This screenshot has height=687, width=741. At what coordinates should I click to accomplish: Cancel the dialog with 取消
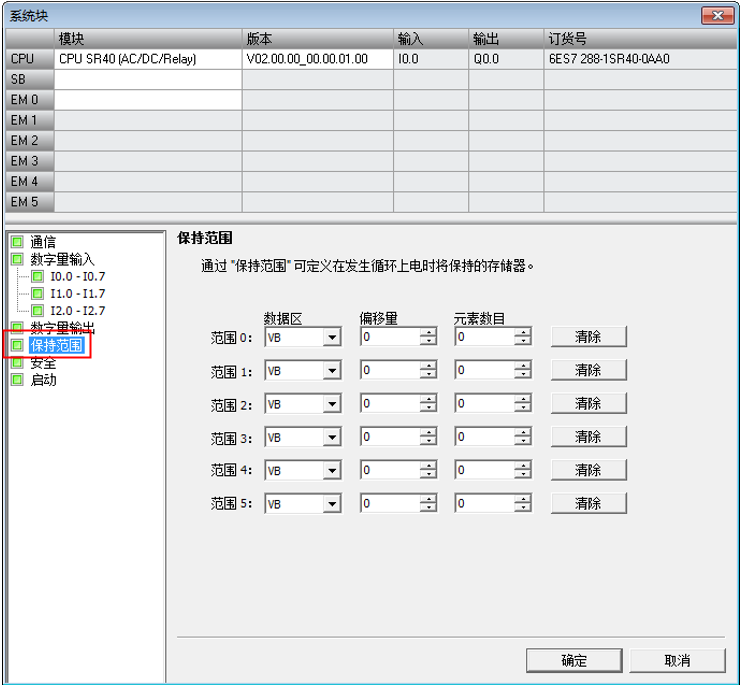point(677,661)
